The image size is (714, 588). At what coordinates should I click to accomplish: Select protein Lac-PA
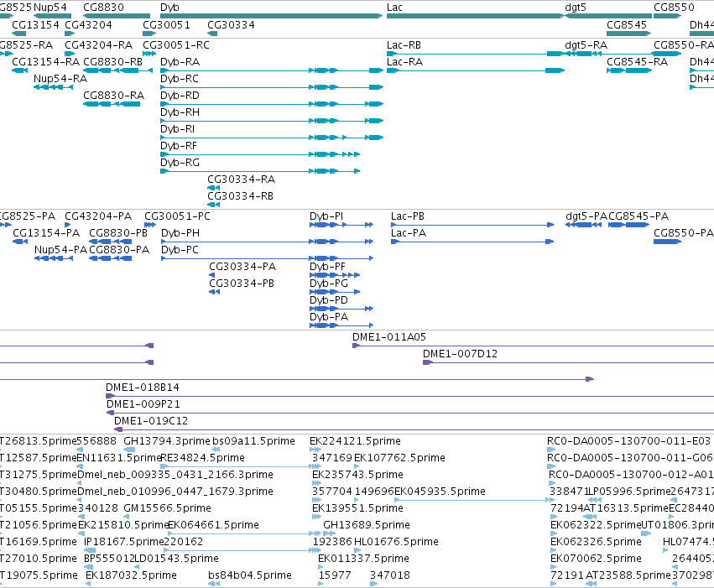[x=409, y=233]
